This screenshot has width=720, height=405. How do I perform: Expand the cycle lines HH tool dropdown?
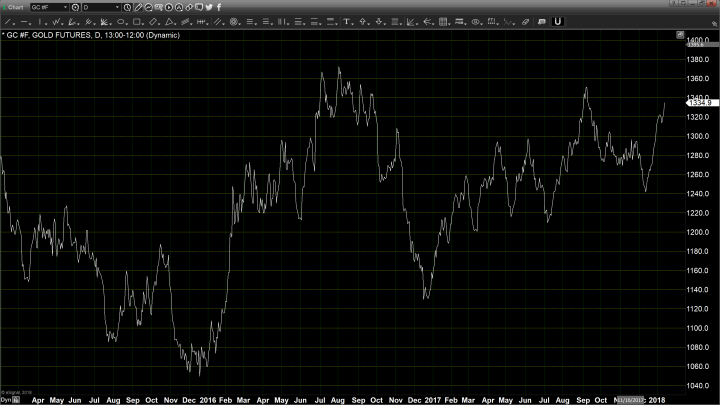coord(208,23)
